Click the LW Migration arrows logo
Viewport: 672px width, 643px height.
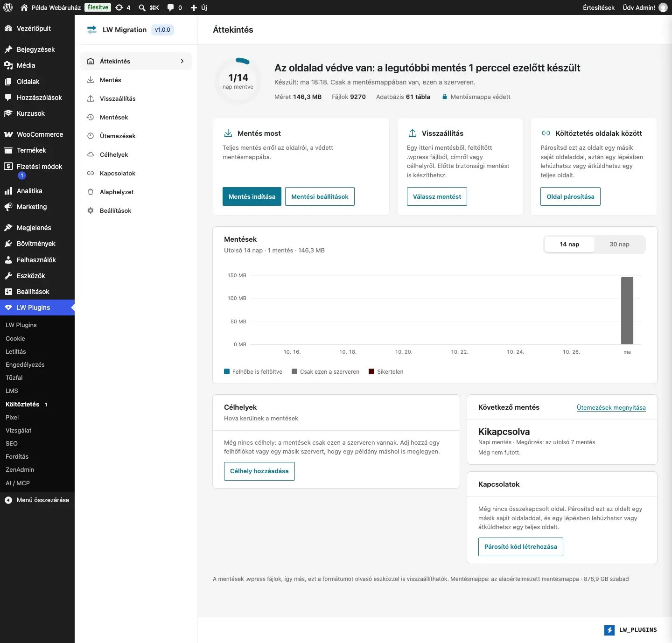click(x=92, y=30)
